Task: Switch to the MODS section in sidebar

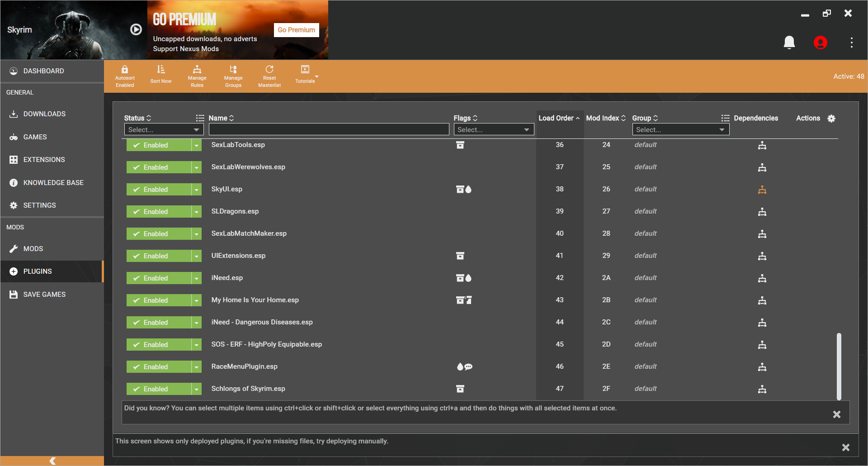Action: pyautogui.click(x=34, y=248)
